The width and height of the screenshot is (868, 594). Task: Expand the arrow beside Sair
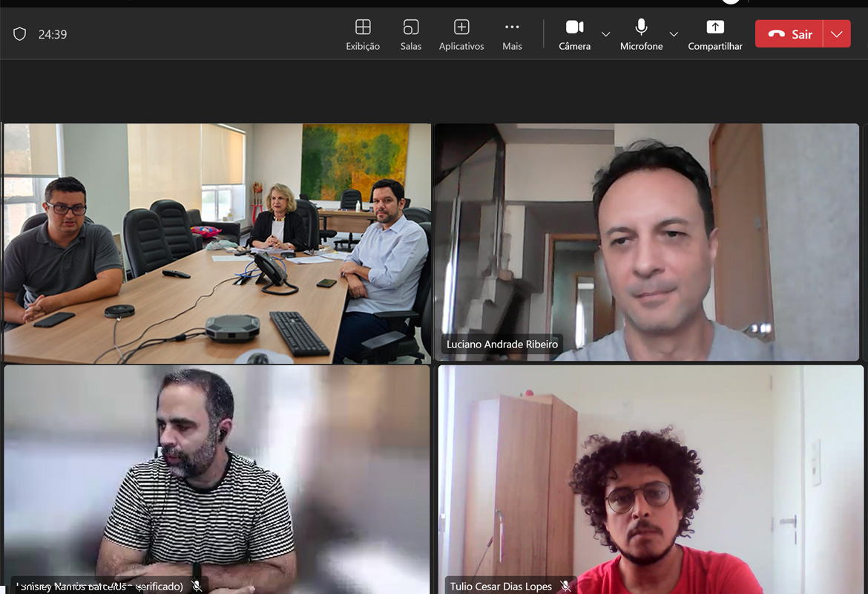pos(837,34)
